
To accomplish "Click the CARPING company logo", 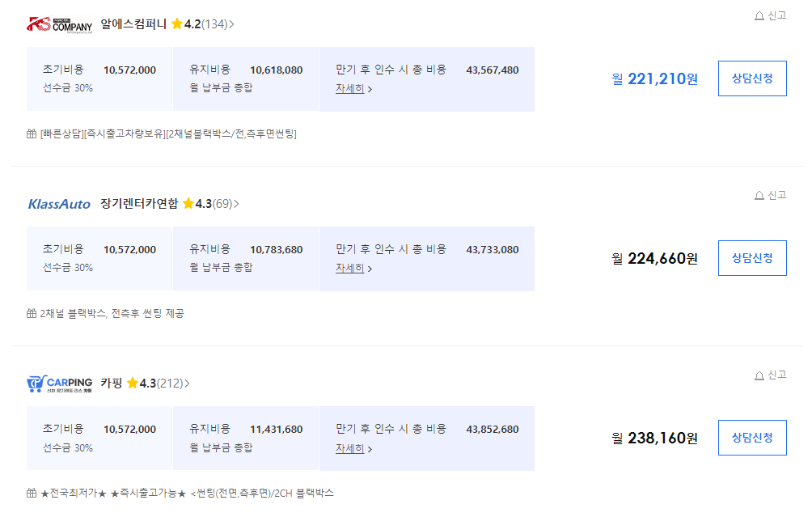I will click(x=59, y=384).
